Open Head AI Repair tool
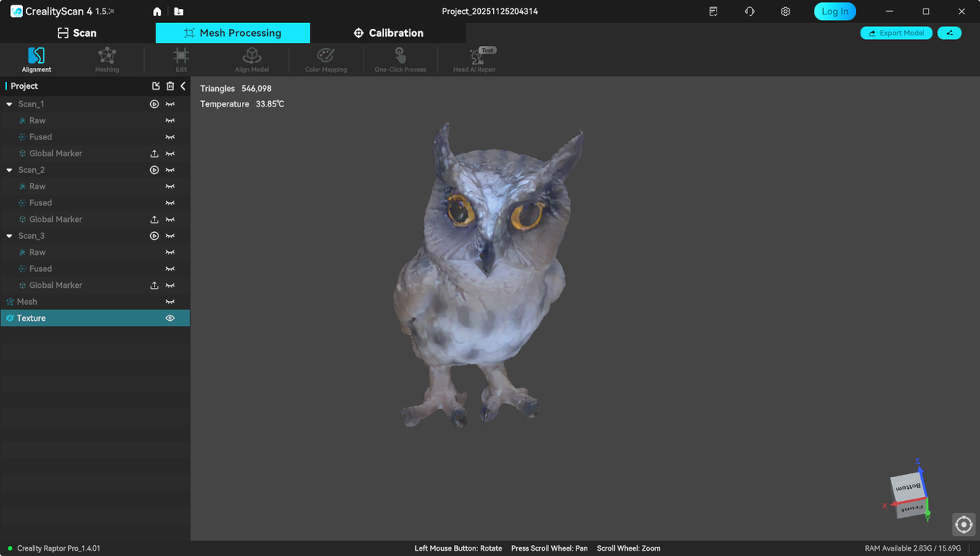 475,56
